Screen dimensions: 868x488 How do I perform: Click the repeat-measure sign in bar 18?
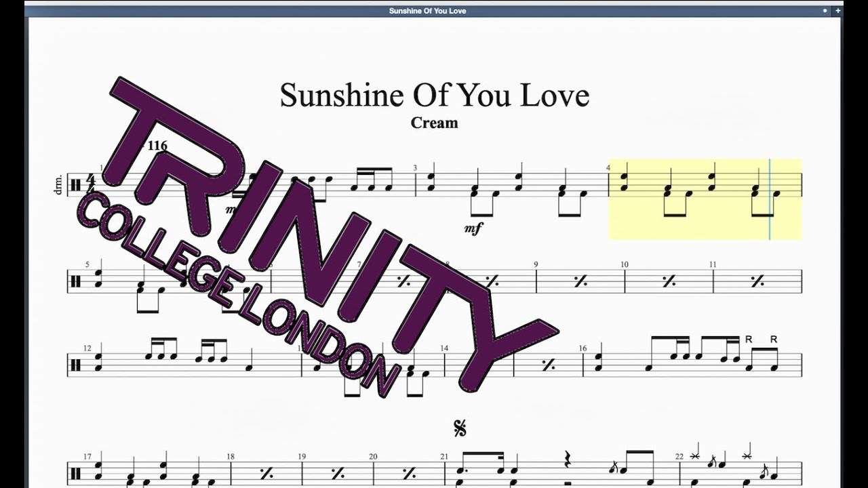267,473
